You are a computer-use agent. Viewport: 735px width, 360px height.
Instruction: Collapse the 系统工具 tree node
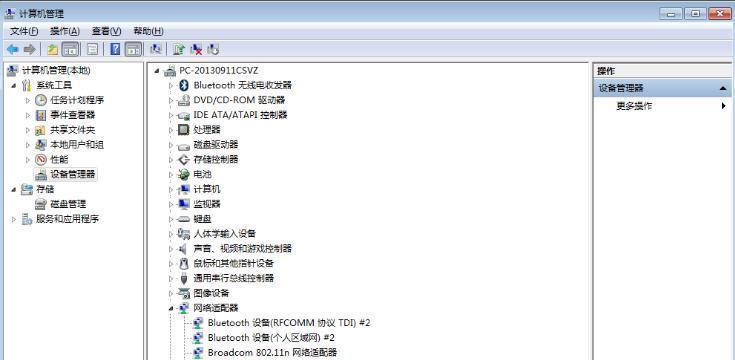pyautogui.click(x=13, y=85)
